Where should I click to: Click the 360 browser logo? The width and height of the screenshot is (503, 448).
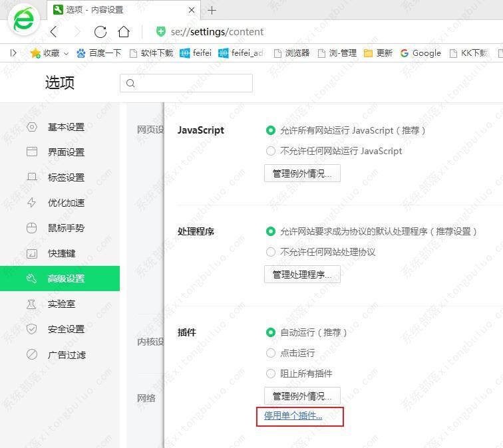23,21
